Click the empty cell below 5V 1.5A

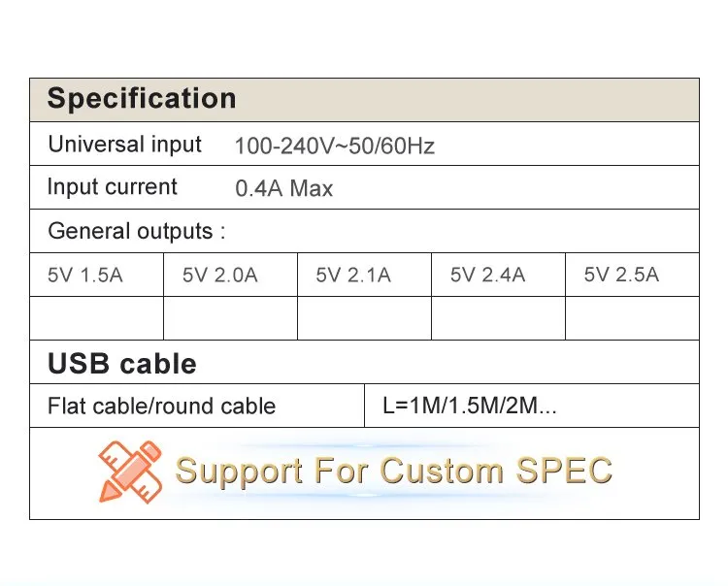(x=96, y=318)
